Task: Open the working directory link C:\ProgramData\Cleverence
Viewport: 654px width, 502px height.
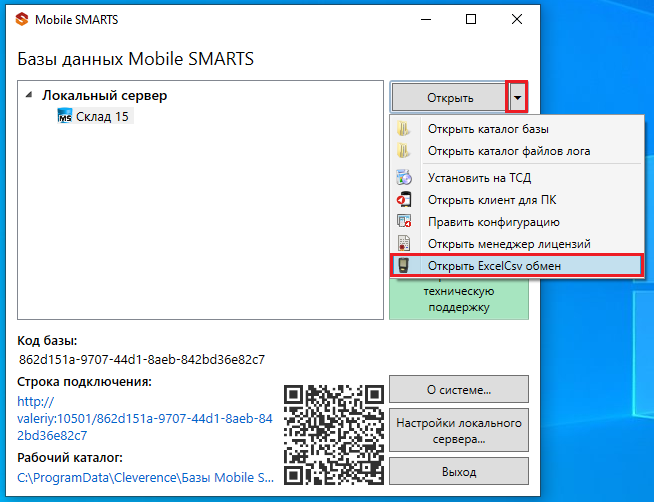Action: (x=145, y=477)
